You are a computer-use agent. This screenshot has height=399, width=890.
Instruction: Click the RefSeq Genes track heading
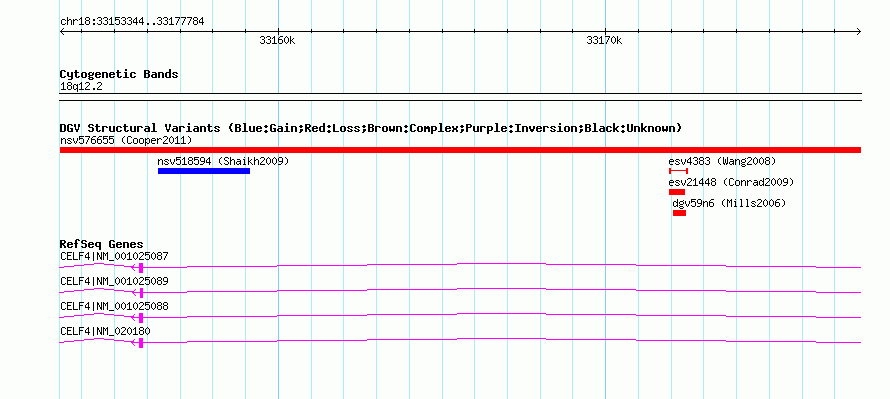click(102, 245)
